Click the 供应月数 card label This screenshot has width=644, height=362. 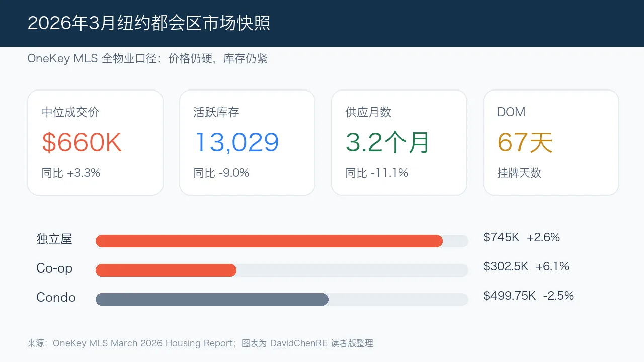pyautogui.click(x=368, y=112)
